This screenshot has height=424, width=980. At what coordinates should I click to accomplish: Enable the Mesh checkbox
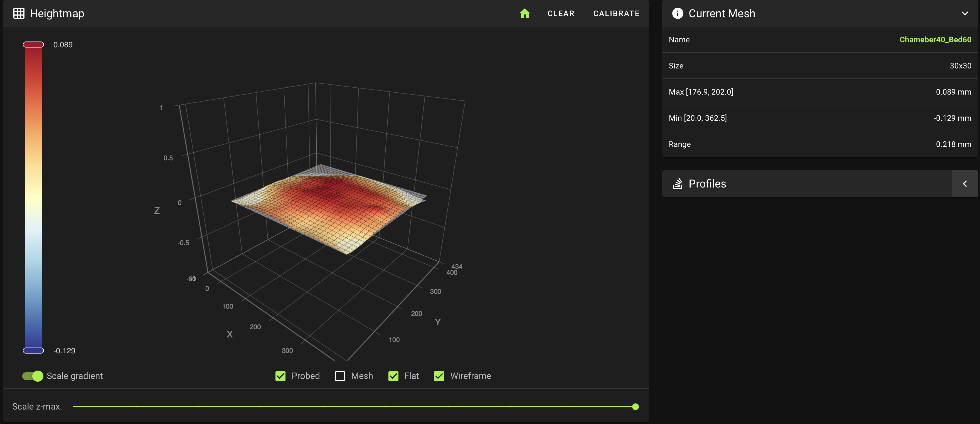click(340, 376)
